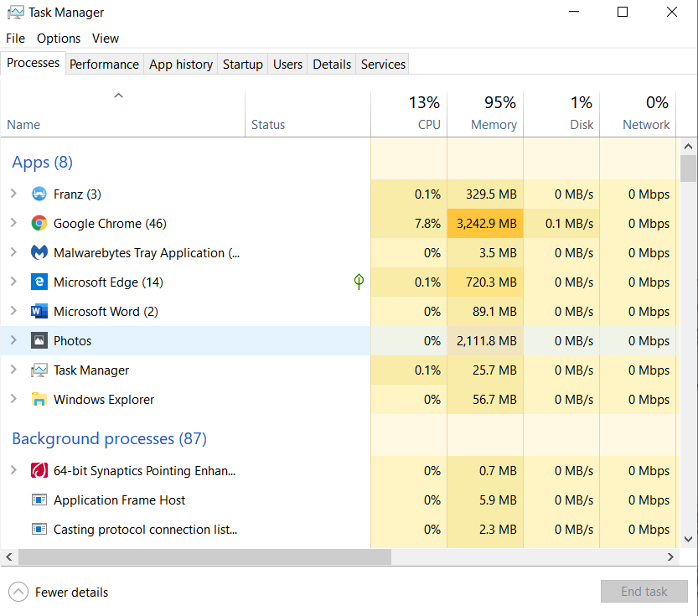Expand the Microsoft Edge process group
698x616 pixels.
[x=13, y=282]
